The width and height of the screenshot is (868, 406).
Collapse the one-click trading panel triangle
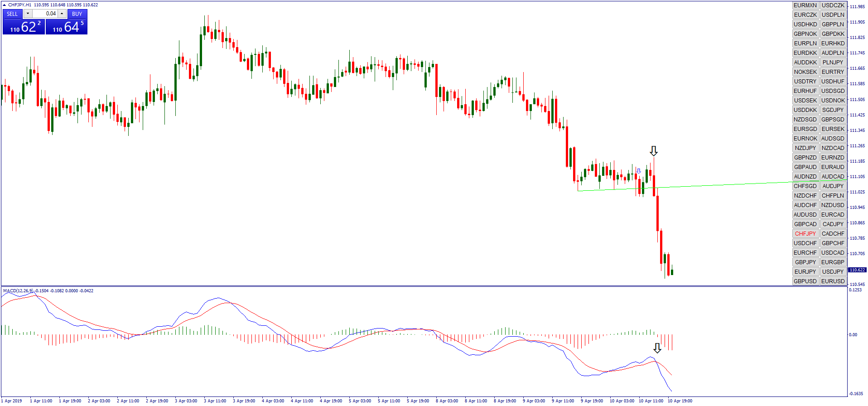(5, 5)
